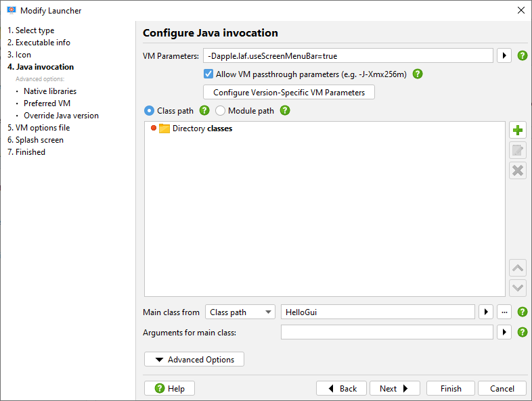The width and height of the screenshot is (532, 401).
Task: Open help icon next to Class path
Action: point(204,110)
